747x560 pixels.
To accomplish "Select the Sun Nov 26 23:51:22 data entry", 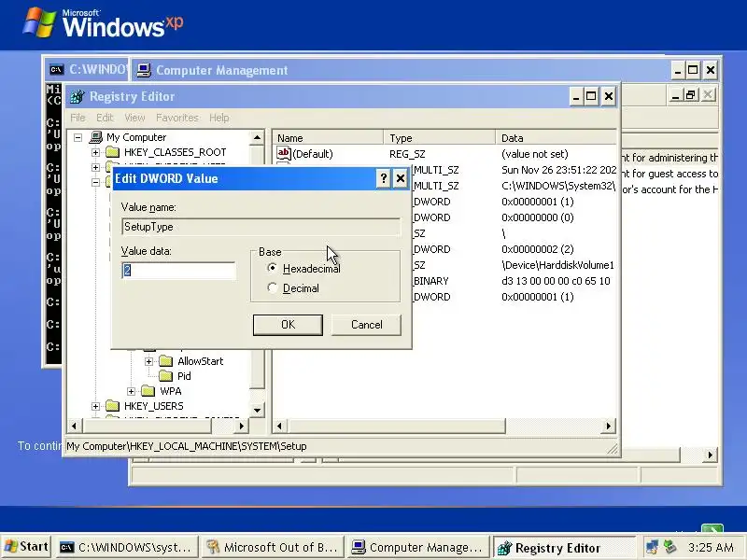I will 558,170.
